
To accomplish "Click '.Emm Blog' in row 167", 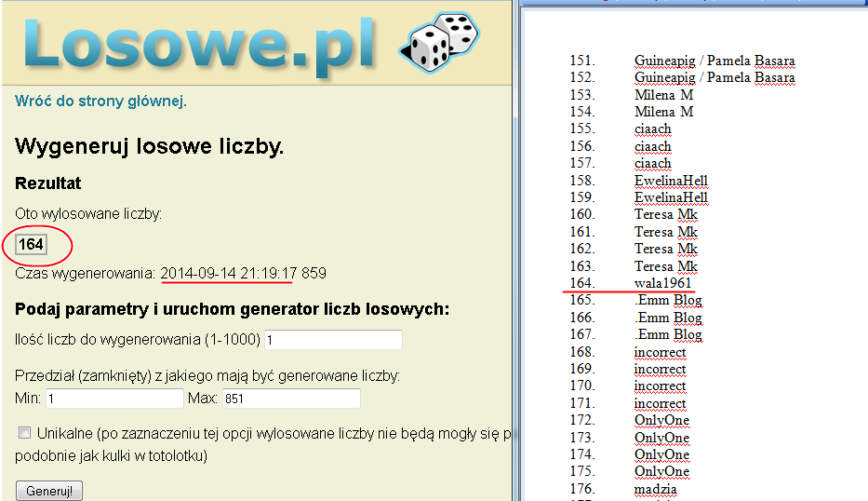I will (x=668, y=334).
